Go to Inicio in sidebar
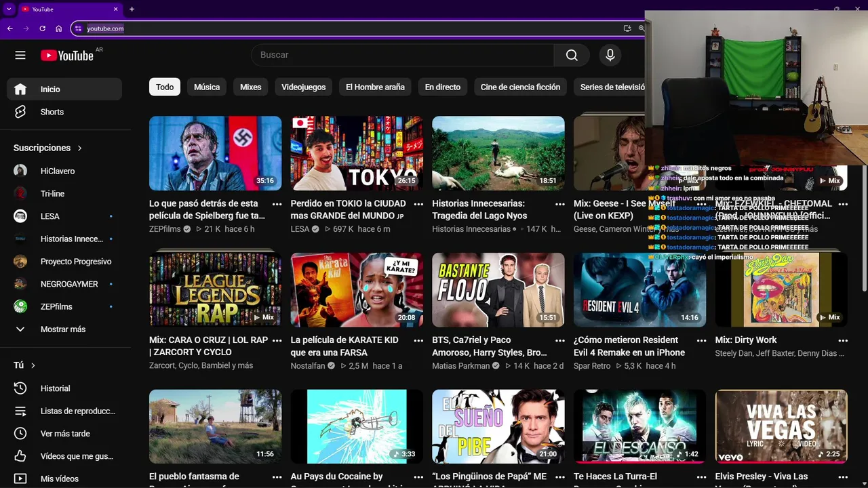This screenshot has width=868, height=488. (64, 89)
